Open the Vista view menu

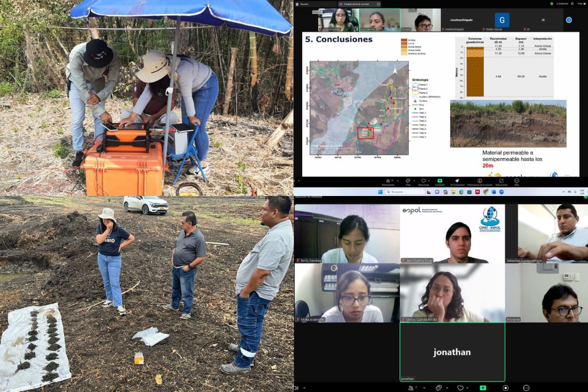coord(580,3)
